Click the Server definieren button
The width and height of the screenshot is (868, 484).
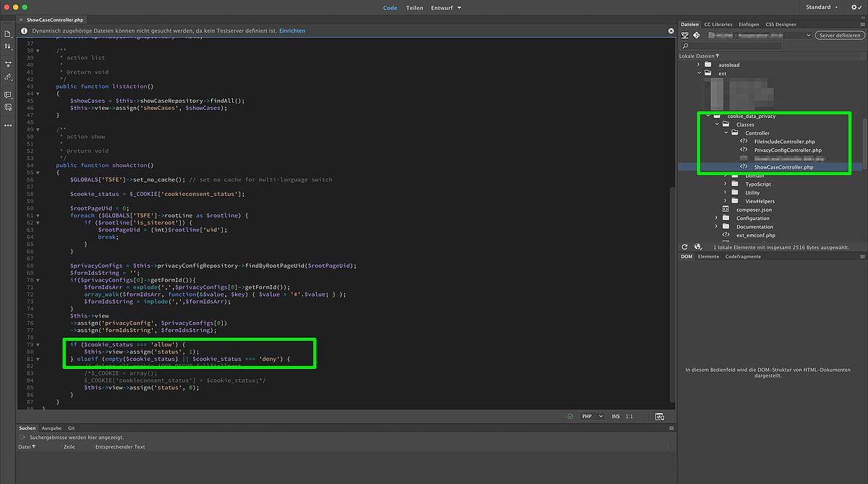pyautogui.click(x=838, y=35)
